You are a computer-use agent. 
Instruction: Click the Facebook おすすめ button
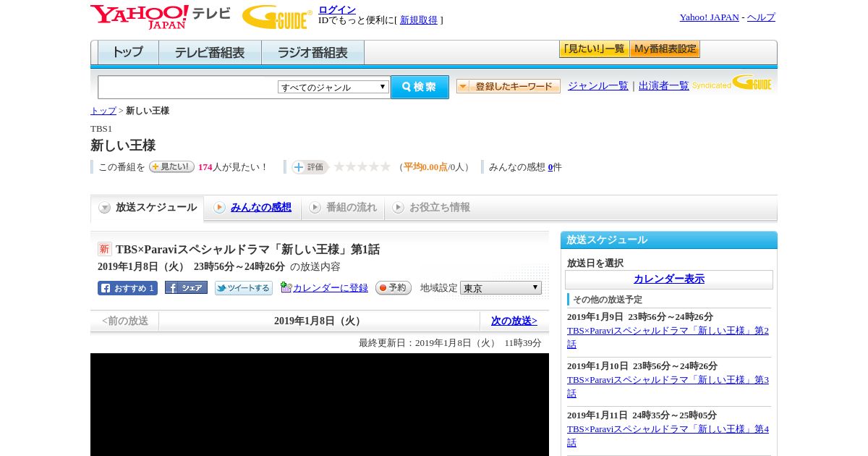pos(127,288)
